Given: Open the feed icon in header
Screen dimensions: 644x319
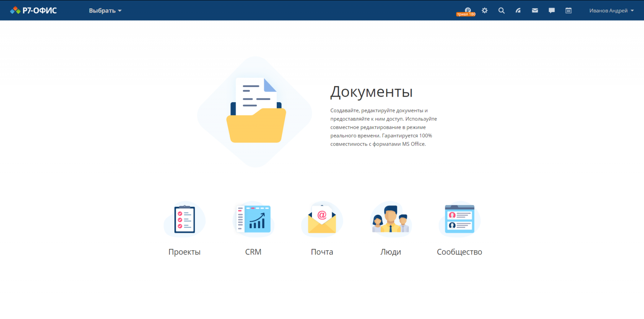Looking at the screenshot, I should point(518,10).
